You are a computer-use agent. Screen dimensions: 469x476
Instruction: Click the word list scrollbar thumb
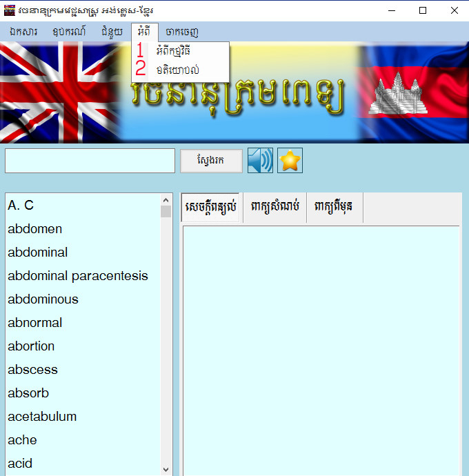coord(166,212)
